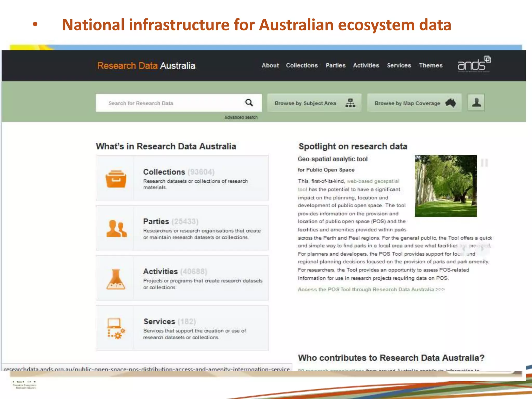Click 'What's in Research Data Australia' heading
The width and height of the screenshot is (532, 399).
[x=166, y=147]
